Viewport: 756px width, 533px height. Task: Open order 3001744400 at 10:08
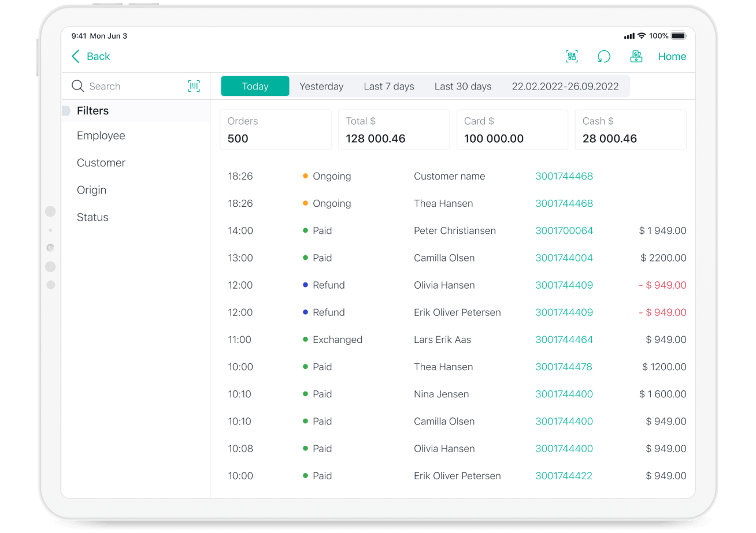pos(564,448)
